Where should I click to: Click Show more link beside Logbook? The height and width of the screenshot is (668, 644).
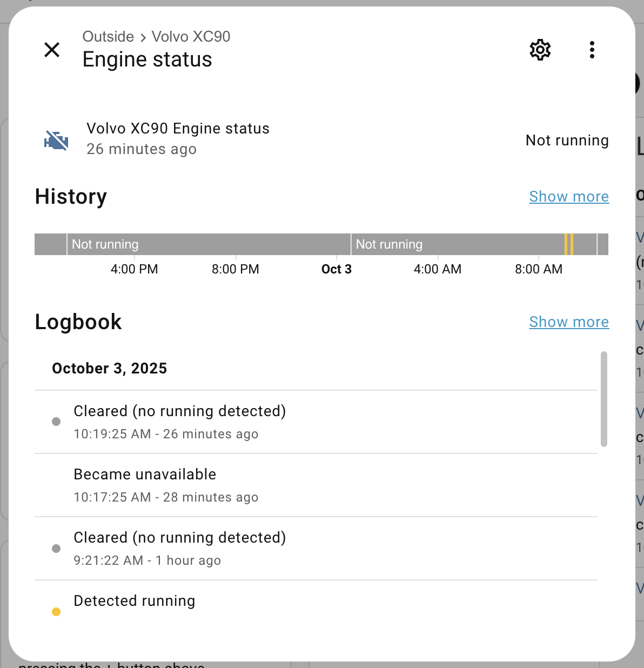[569, 322]
